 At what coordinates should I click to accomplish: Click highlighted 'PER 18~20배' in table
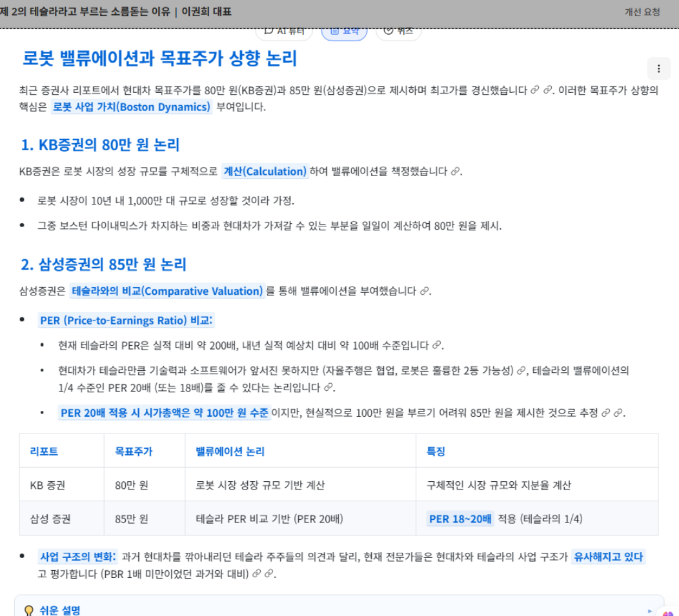tap(461, 519)
